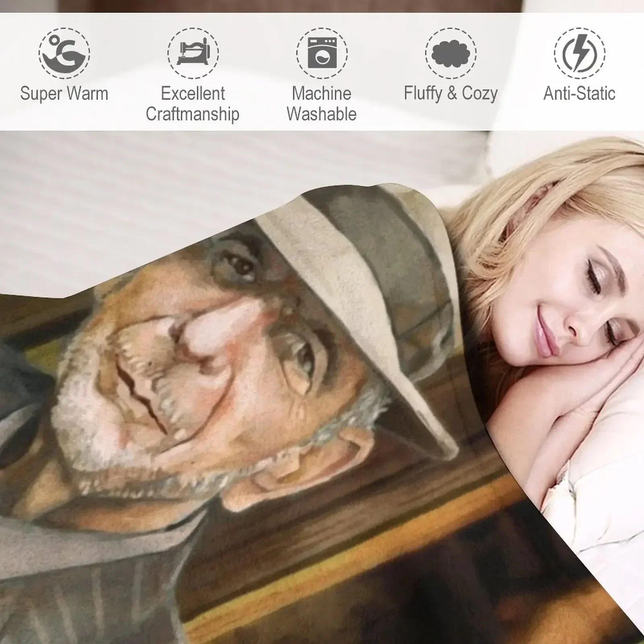Select the 'Excellent Craftmanship' label
This screenshot has width=644, height=644.
click(x=192, y=103)
